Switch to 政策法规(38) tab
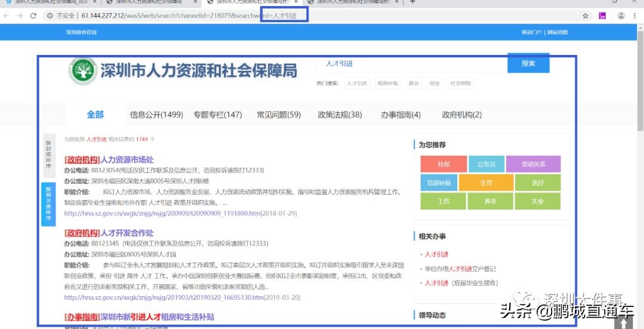 click(x=340, y=115)
